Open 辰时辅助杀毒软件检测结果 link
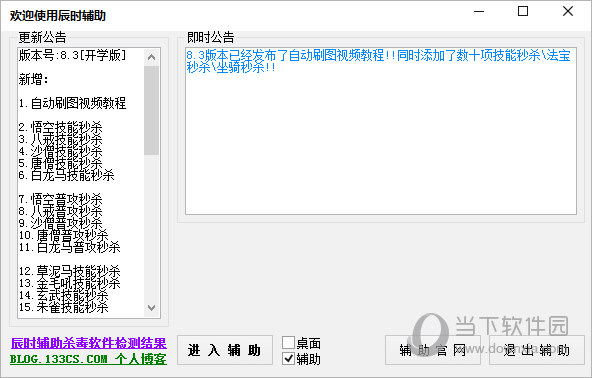This screenshot has height=378, width=592. (88, 343)
